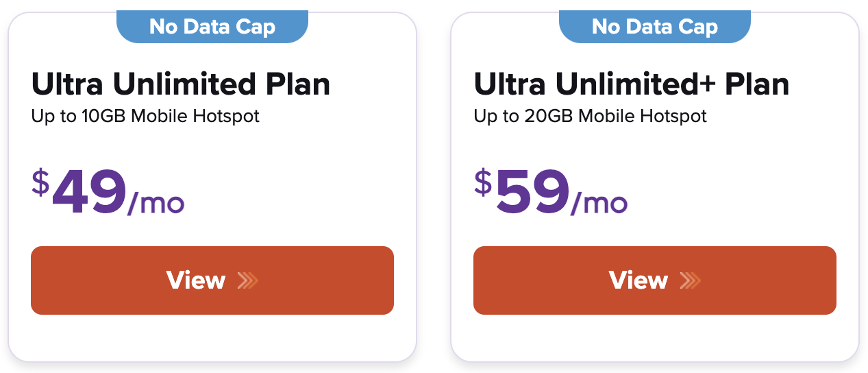
Task: Click the large 59 price number
Action: tap(532, 193)
